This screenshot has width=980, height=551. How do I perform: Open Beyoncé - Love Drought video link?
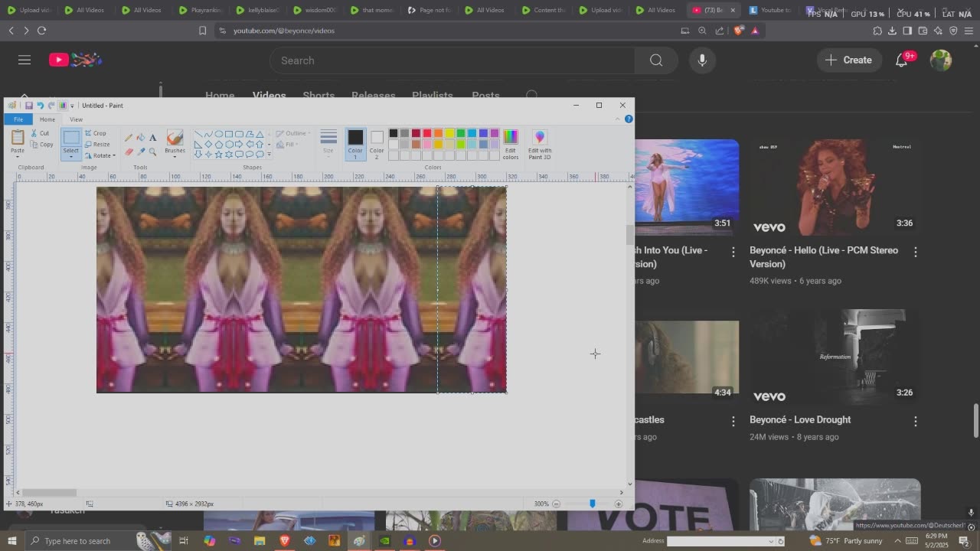(800, 419)
